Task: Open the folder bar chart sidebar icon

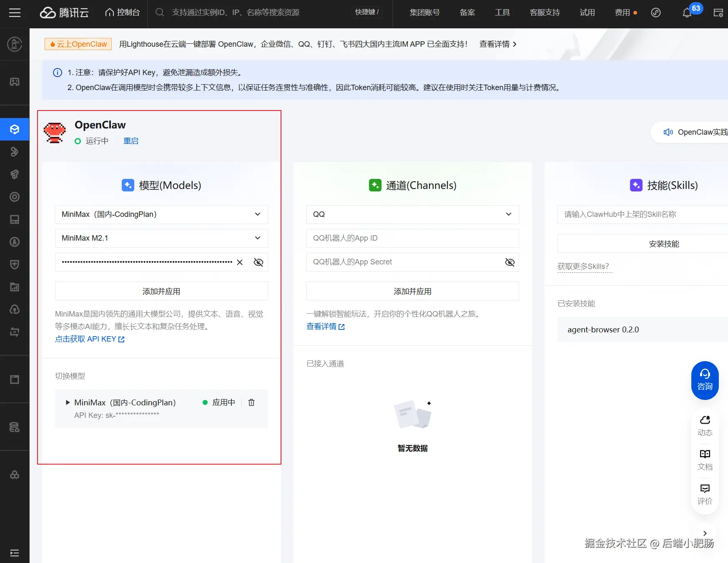Action: (x=15, y=287)
